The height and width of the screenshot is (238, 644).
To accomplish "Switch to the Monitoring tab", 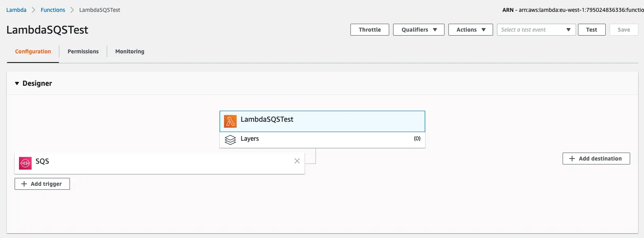I will tap(129, 51).
